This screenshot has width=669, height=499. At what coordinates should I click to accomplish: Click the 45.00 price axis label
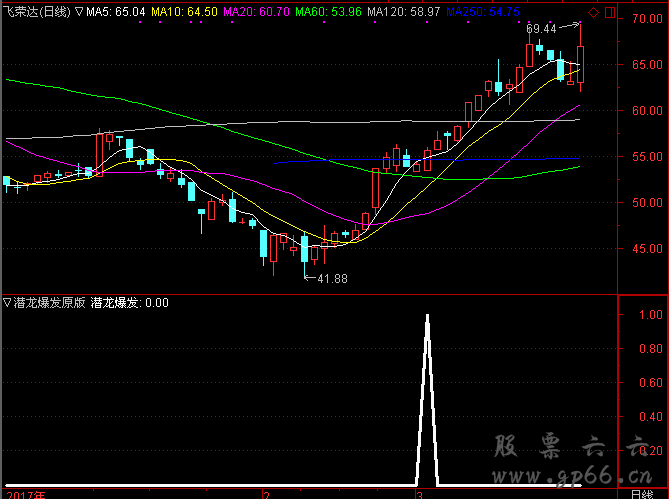(x=647, y=249)
